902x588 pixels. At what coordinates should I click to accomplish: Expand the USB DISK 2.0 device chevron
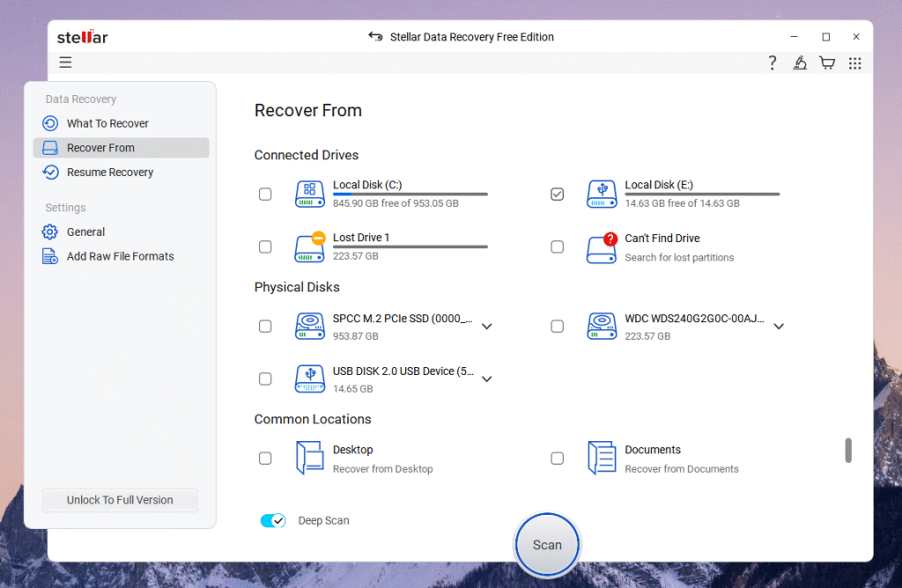click(x=486, y=379)
